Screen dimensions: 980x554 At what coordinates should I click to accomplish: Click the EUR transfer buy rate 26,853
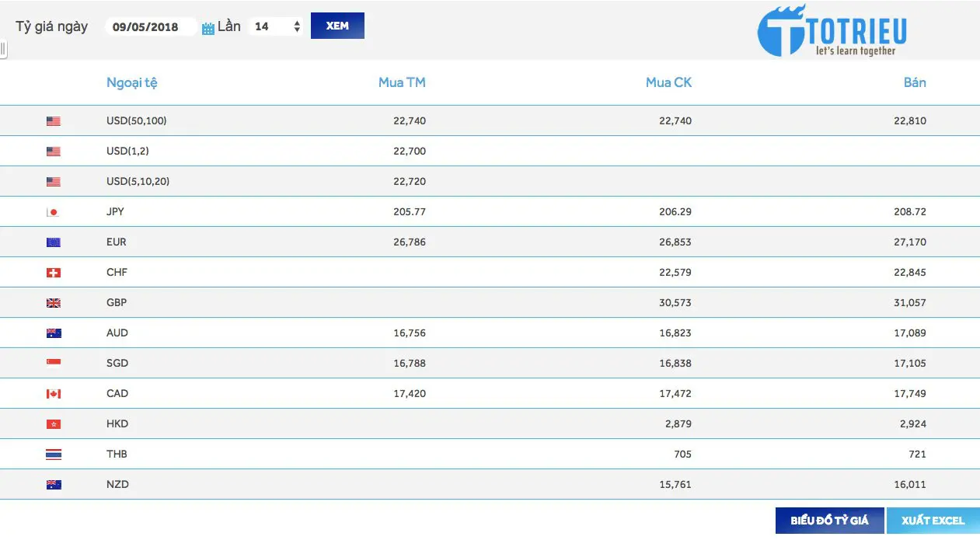click(x=675, y=242)
